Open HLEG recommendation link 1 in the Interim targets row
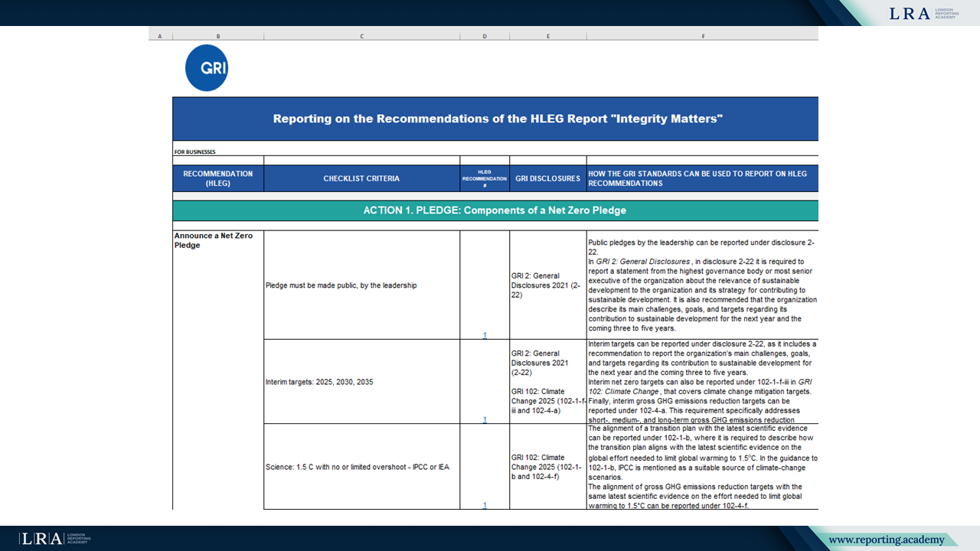 coord(485,419)
